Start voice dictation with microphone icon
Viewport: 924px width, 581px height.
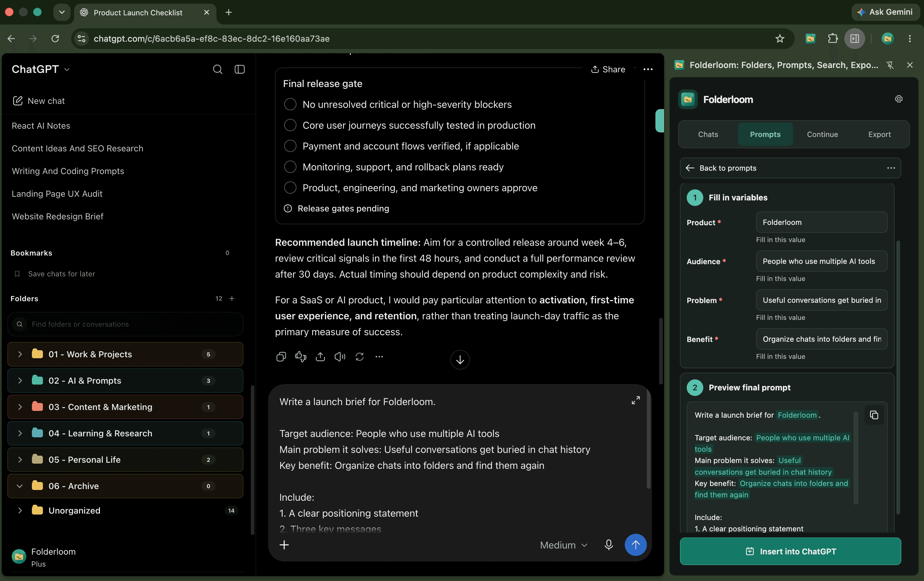click(x=608, y=545)
